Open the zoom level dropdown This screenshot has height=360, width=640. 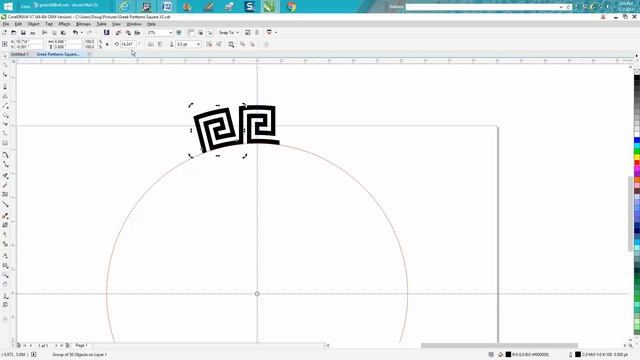click(171, 33)
